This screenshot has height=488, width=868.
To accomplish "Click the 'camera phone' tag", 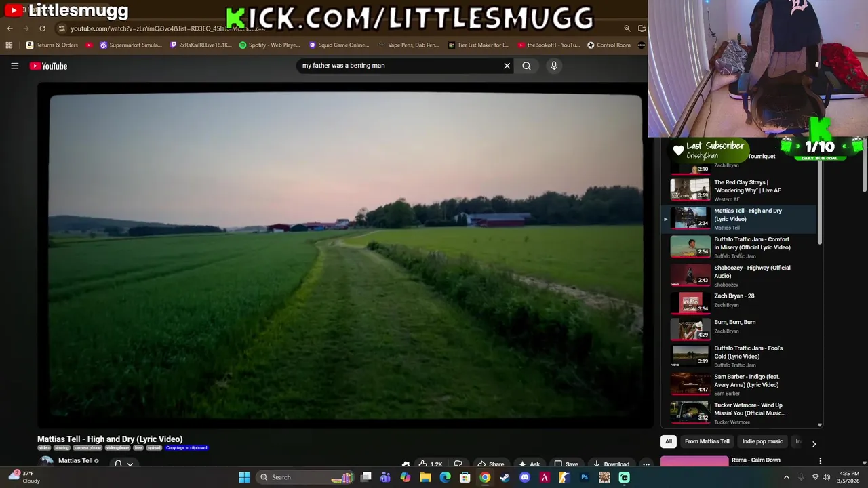I will (87, 448).
